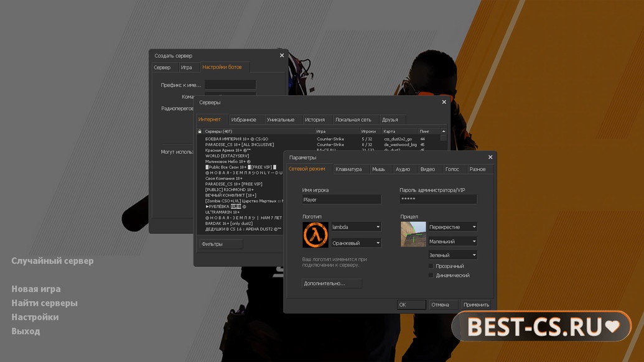Open the Маленький crosshair size dropdown
This screenshot has width=644, height=362.
pyautogui.click(x=452, y=241)
